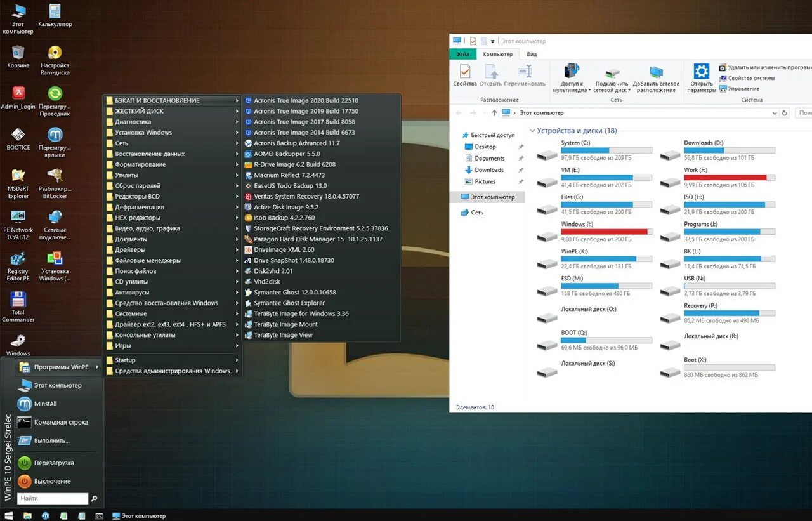Click the MInstAll icon on the taskbar

pos(45,515)
